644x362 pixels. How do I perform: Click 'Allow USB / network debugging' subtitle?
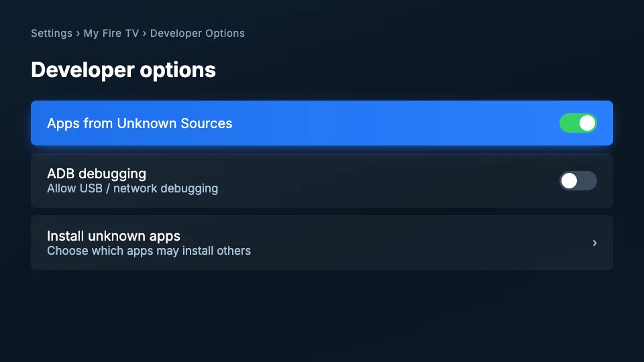[x=133, y=188]
